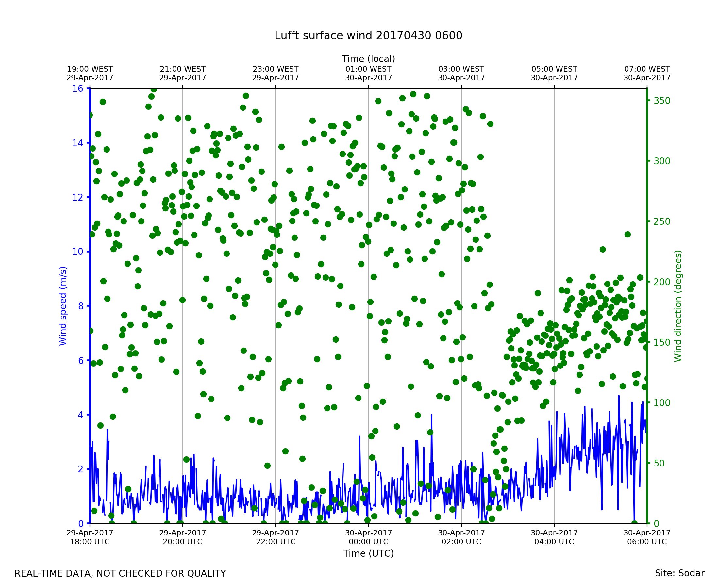Image resolution: width=719 pixels, height=588 pixels.
Task: Click the 'Site: Sodar' footer text
Action: pos(679,573)
